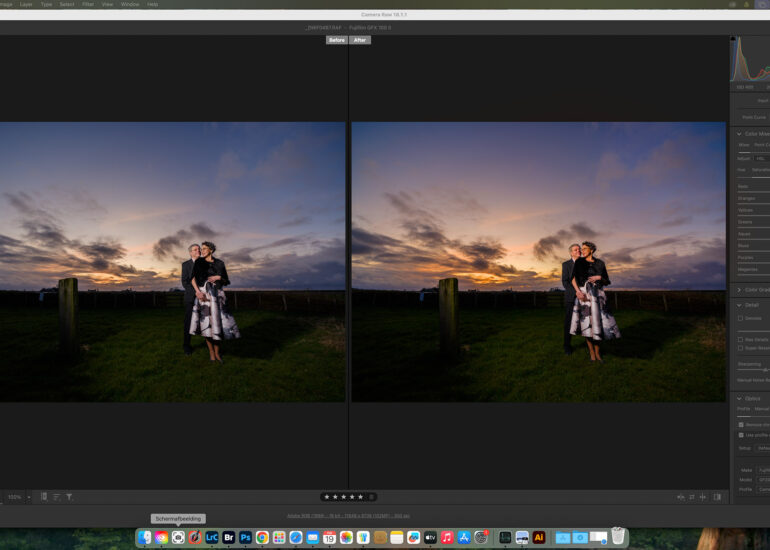Open the lens Setup dropdown
Screen dimensions: 770x550
pyautogui.click(x=763, y=448)
